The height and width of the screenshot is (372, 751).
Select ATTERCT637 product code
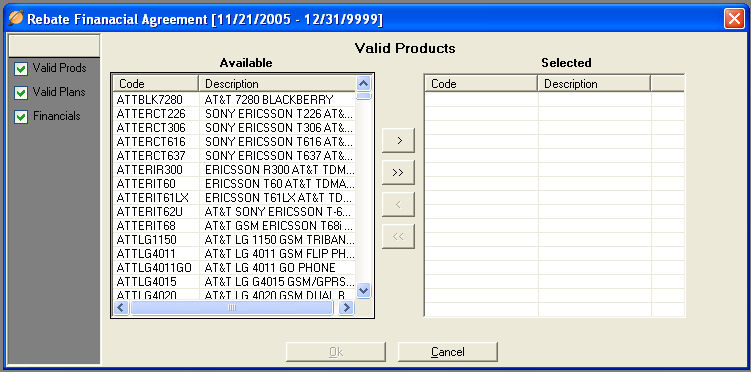coord(150,156)
